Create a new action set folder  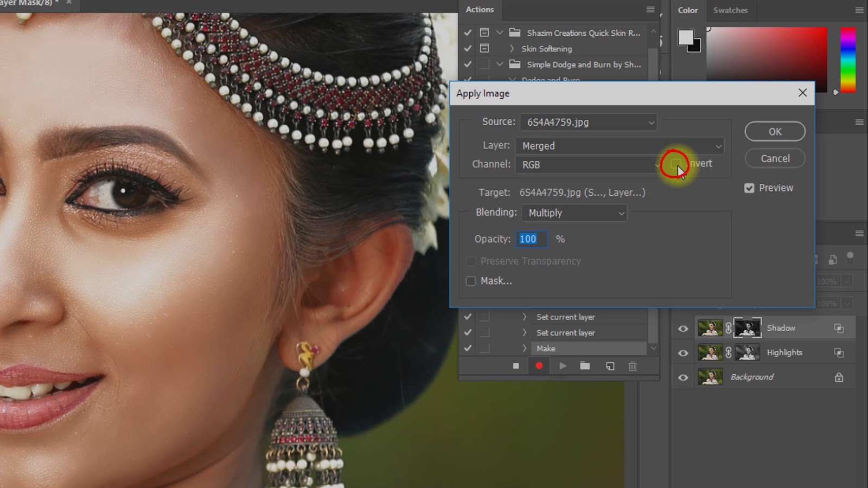point(585,366)
